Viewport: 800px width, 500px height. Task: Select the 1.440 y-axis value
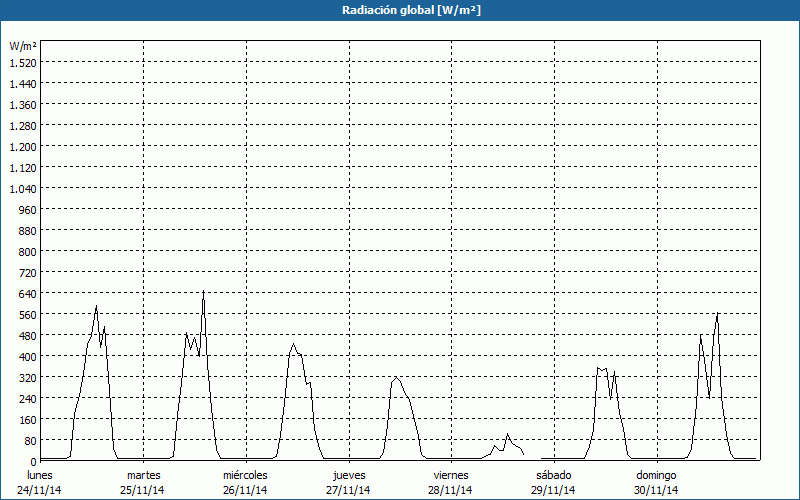click(23, 84)
